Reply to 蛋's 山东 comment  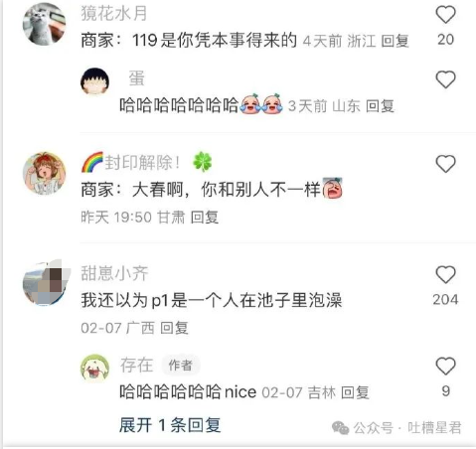[x=380, y=106]
